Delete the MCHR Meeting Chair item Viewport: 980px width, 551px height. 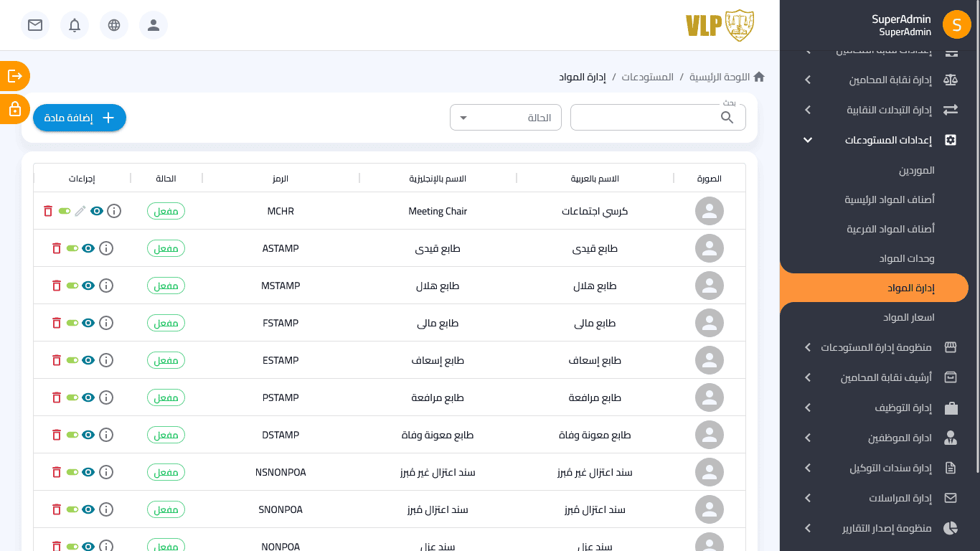(48, 211)
